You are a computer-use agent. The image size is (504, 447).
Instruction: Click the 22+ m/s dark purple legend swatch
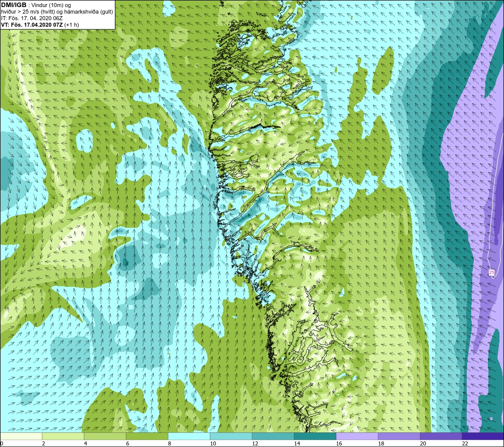coord(483,436)
